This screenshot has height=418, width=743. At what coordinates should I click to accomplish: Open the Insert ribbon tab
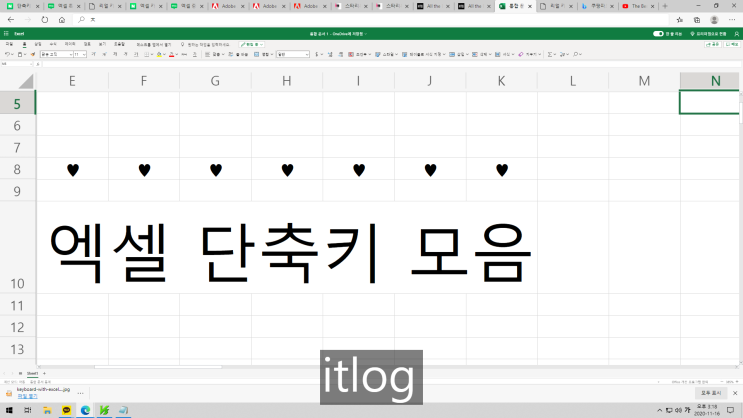38,44
